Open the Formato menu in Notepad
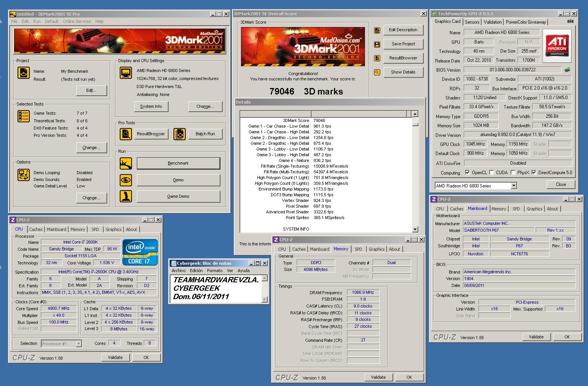The height and width of the screenshot is (386, 588). click(215, 271)
